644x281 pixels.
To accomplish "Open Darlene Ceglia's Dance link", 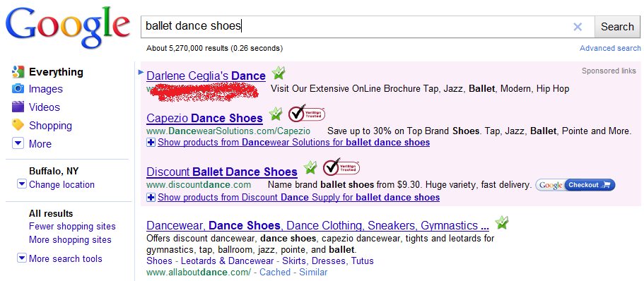I will (206, 76).
